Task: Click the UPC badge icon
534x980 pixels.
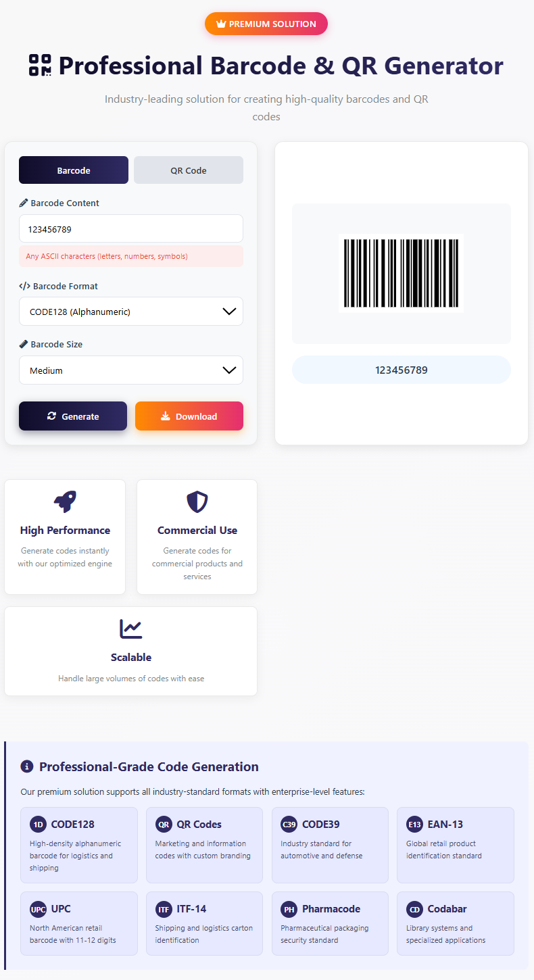Action: coord(39,909)
